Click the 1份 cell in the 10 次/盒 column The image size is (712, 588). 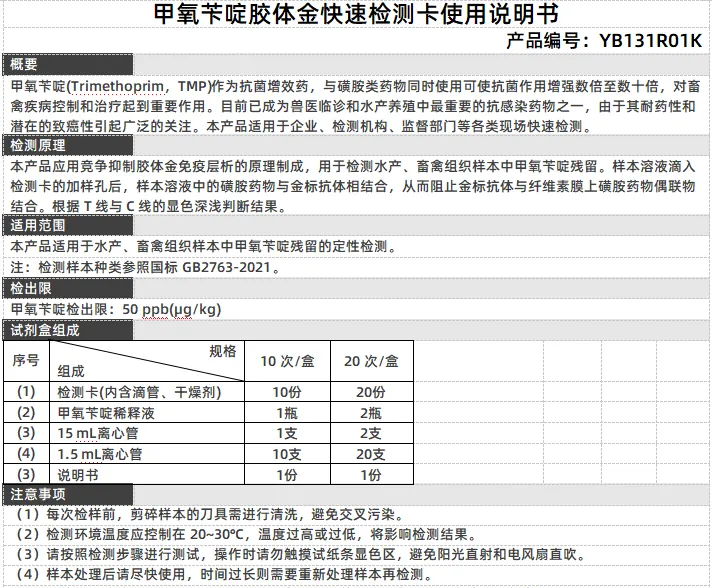(x=287, y=475)
